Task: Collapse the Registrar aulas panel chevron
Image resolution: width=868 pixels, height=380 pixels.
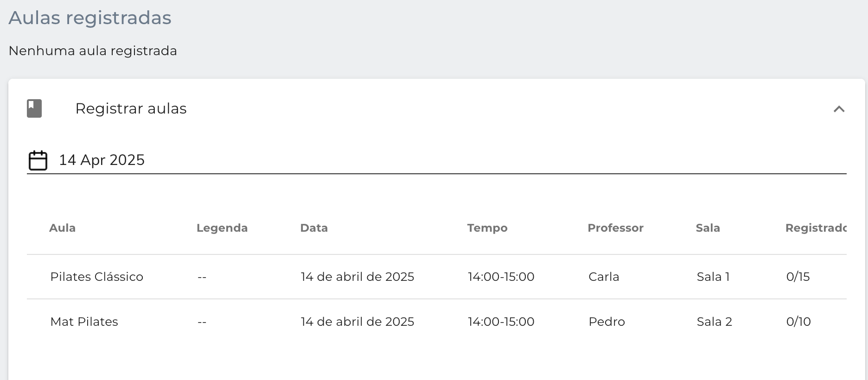Action: coord(839,109)
